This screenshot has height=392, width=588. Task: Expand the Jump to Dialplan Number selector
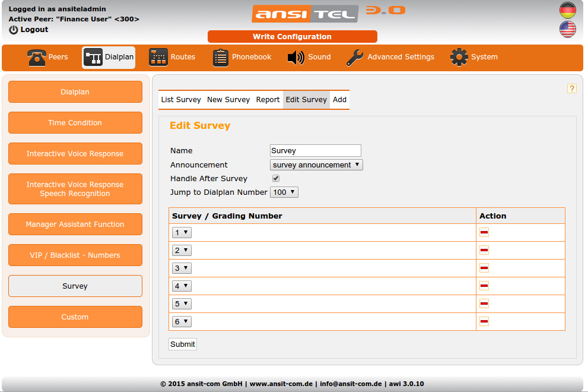click(x=284, y=192)
